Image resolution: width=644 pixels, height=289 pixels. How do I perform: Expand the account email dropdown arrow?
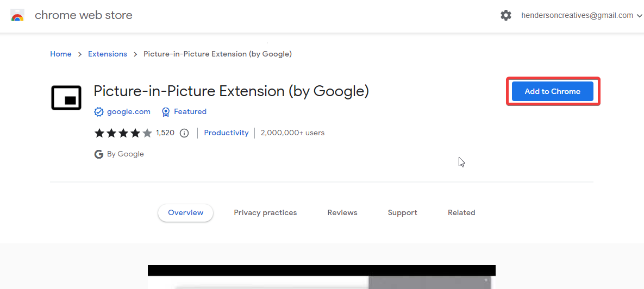pyautogui.click(x=639, y=16)
